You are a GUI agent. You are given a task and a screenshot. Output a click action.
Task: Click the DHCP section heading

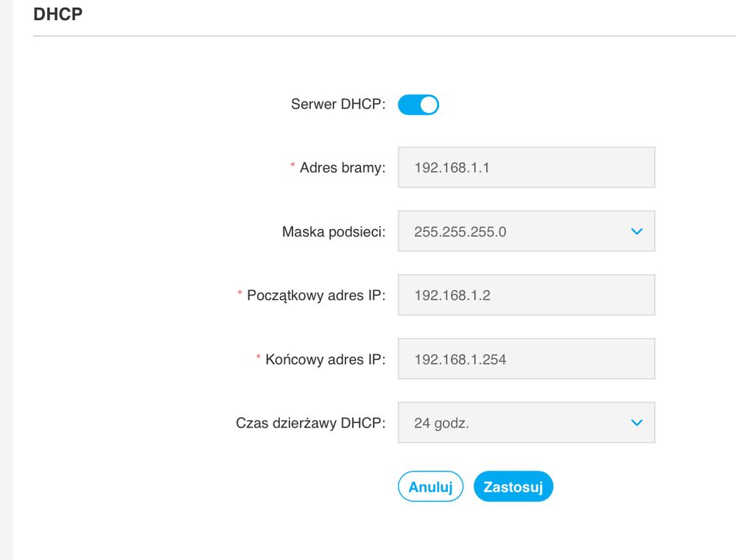(x=57, y=15)
